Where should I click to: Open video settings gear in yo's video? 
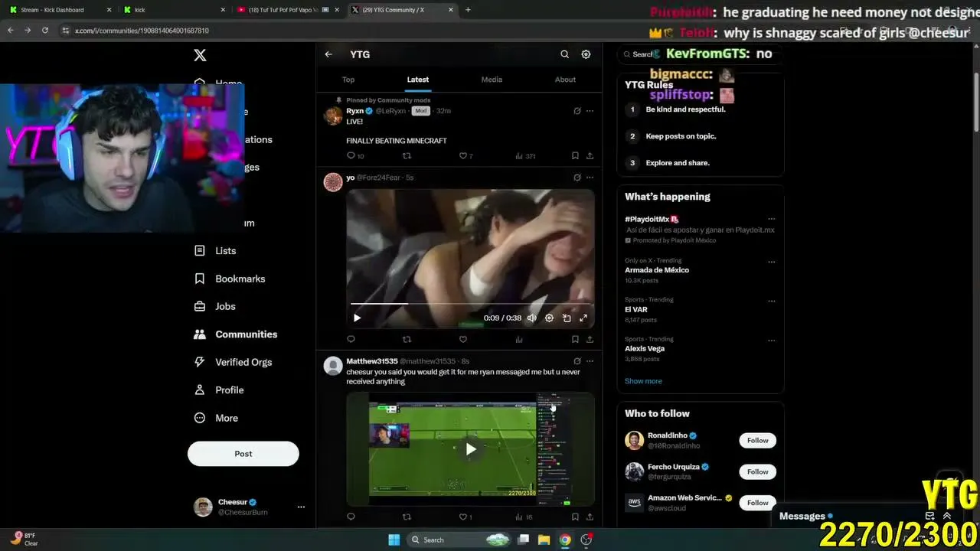pos(549,318)
